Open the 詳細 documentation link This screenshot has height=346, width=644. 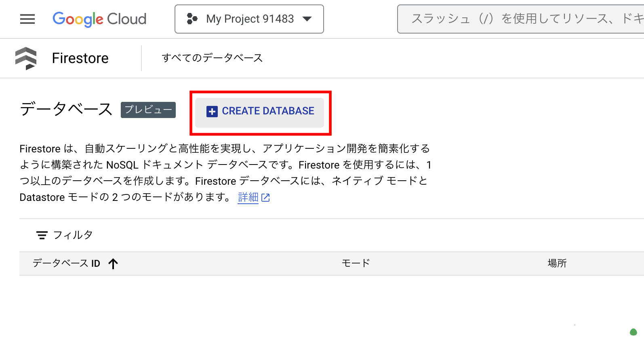click(248, 197)
